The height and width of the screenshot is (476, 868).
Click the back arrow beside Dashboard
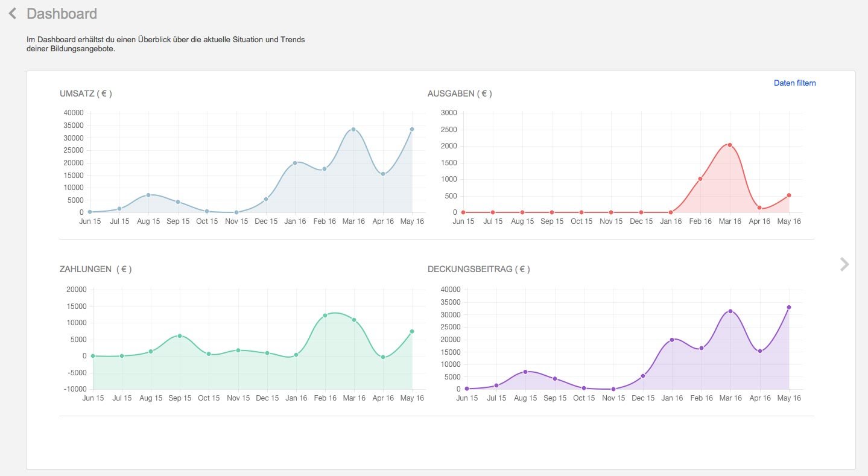coord(12,13)
